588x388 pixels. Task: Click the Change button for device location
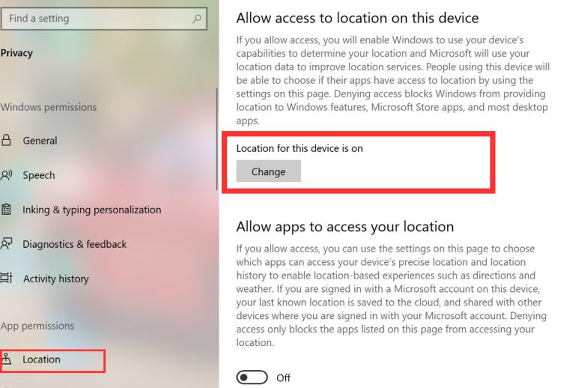coord(268,172)
